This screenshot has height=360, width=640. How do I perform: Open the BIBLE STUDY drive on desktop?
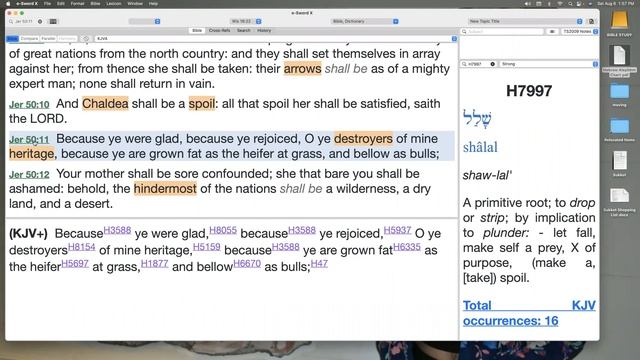619,20
